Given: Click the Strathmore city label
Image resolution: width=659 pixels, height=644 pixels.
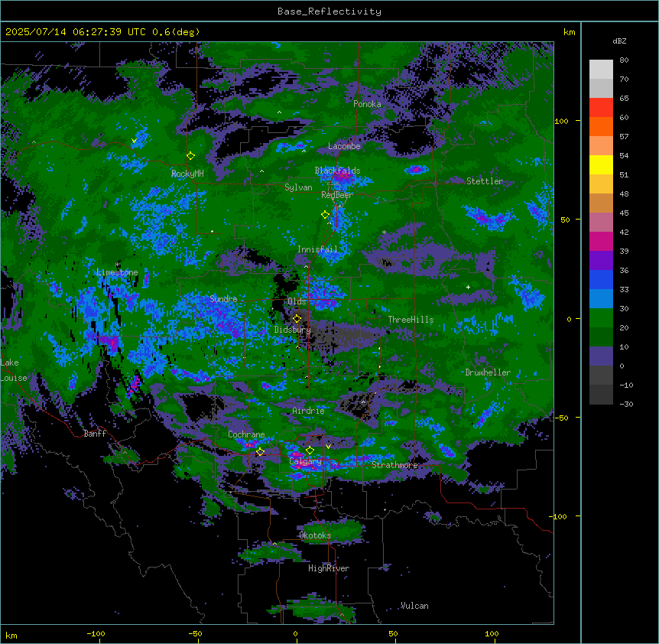Looking at the screenshot, I should pyautogui.click(x=394, y=465).
